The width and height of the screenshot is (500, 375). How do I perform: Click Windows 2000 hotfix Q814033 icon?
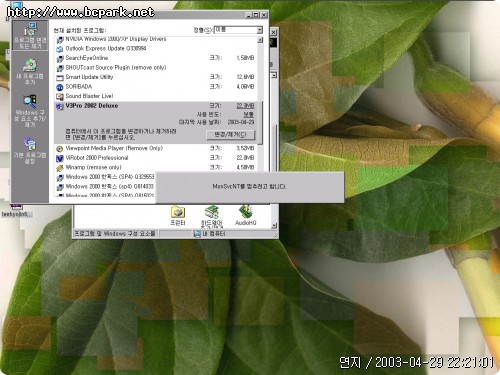pyautogui.click(x=60, y=187)
